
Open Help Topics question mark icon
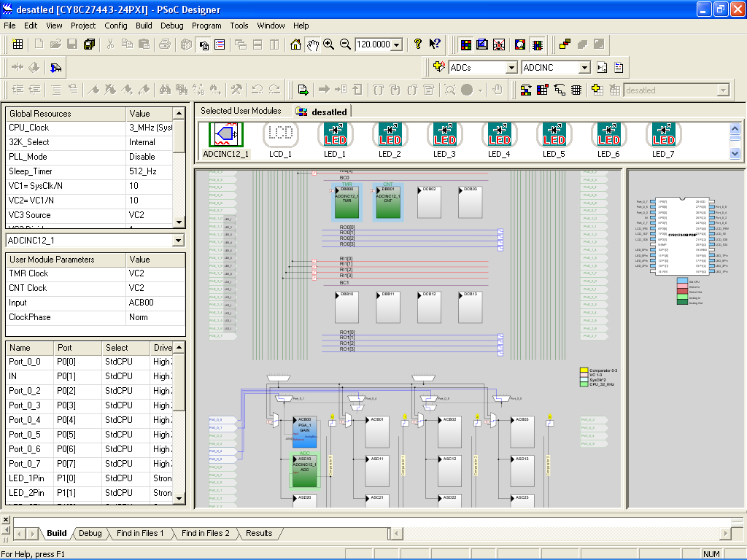418,44
